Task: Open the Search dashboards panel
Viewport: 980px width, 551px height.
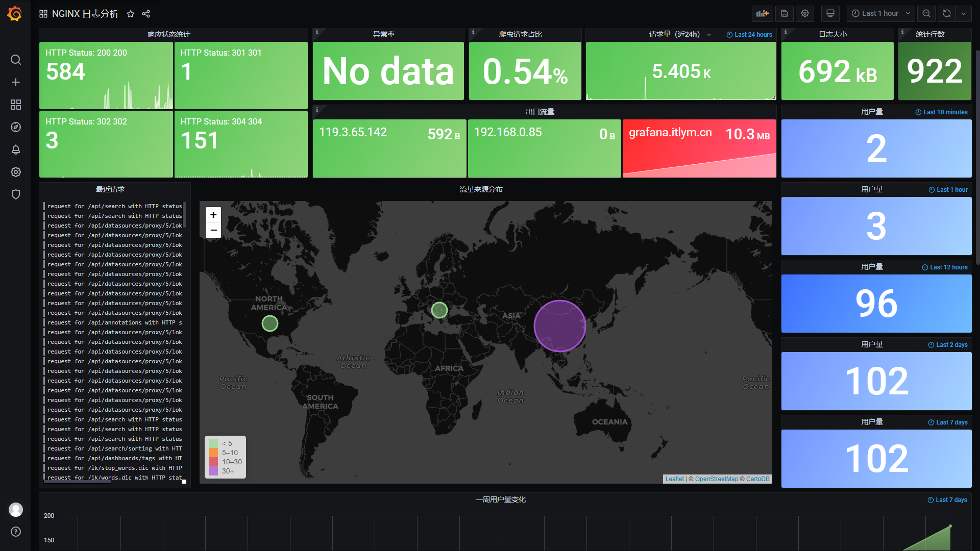Action: (x=15, y=60)
